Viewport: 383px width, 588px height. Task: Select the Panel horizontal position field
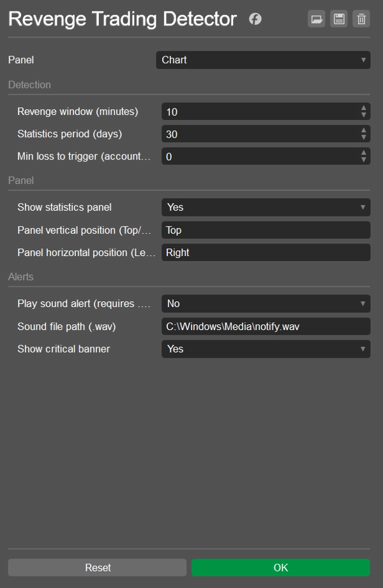262,252
